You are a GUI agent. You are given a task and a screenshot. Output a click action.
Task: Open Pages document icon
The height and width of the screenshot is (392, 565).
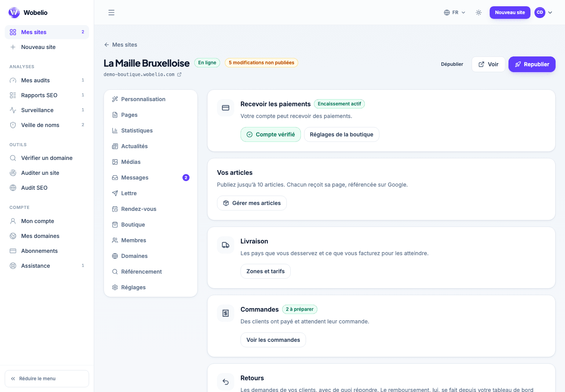click(x=115, y=115)
